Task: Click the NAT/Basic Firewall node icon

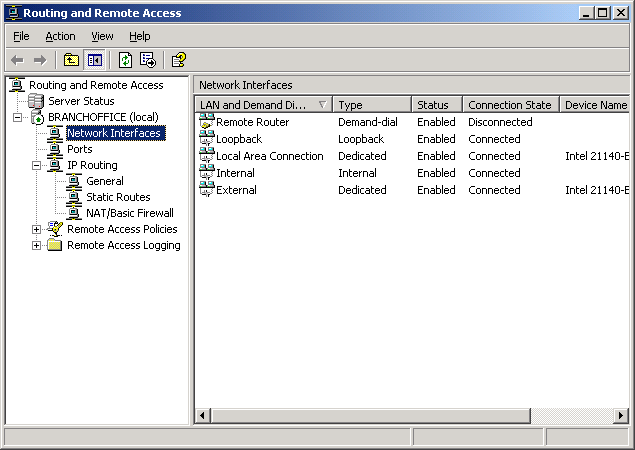Action: point(74,213)
